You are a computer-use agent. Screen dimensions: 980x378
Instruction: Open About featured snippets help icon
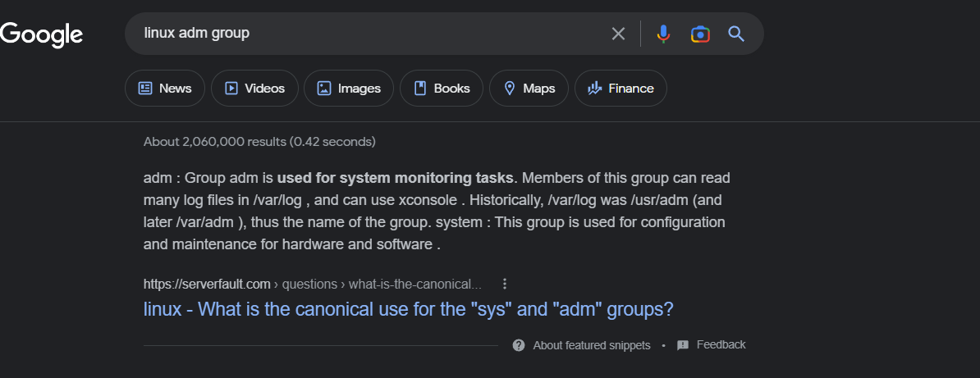point(519,345)
